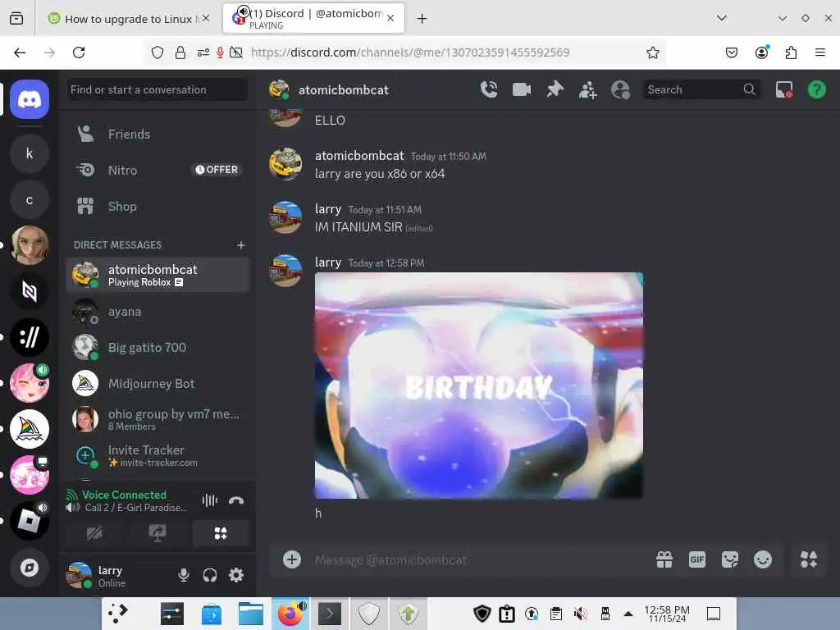Screen dimensions: 840x630
Task: Go back to previous page
Action: [x=20, y=52]
